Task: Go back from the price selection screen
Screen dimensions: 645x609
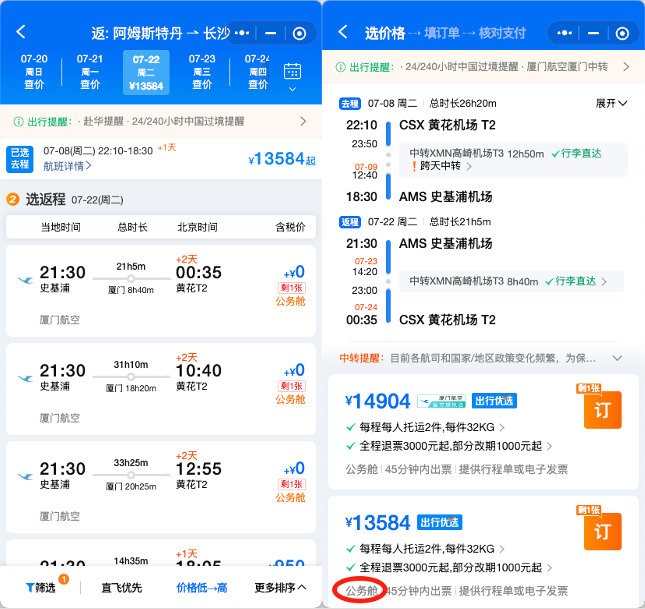Action: coord(343,32)
